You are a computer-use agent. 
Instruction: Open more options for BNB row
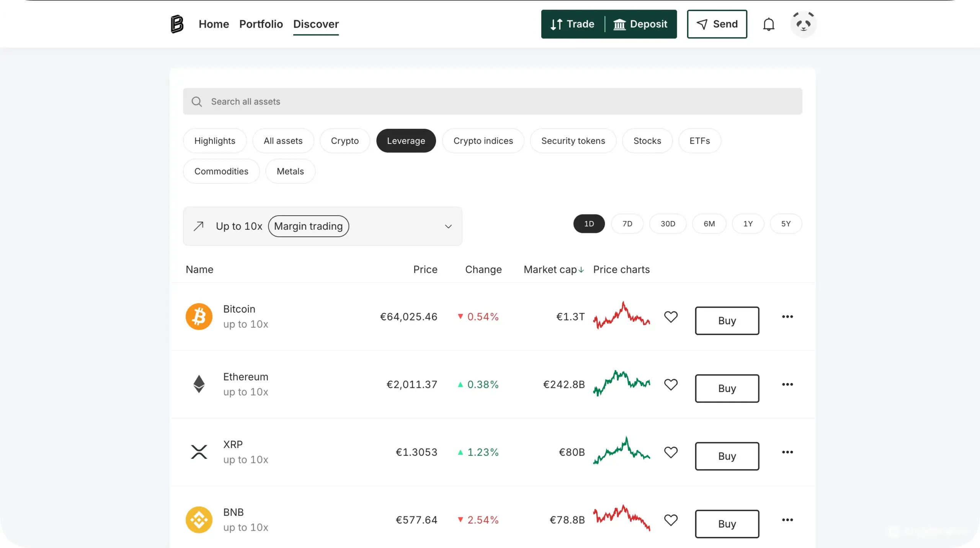787,520
